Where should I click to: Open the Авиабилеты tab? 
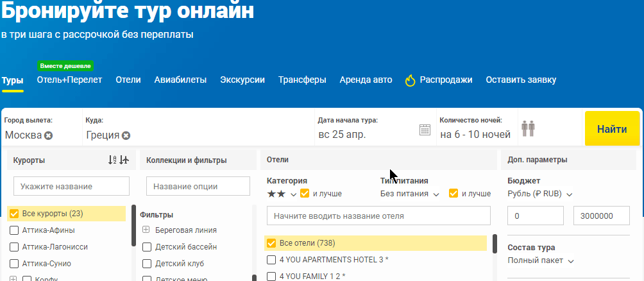(x=180, y=80)
